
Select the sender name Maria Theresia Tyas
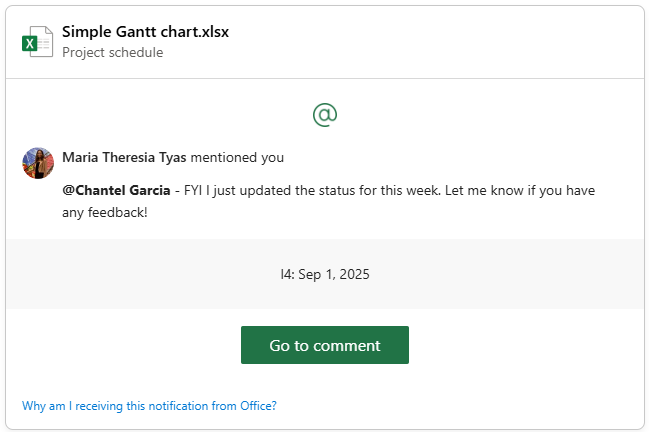(124, 157)
